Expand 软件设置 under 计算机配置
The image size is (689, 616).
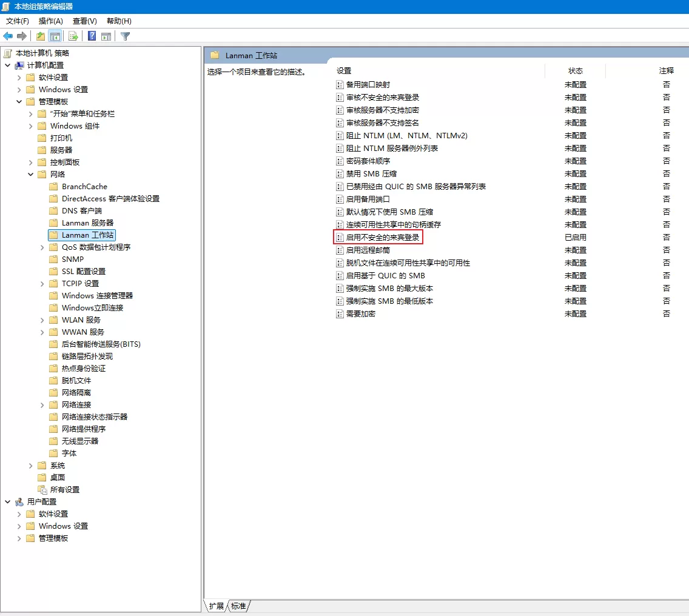click(x=19, y=78)
